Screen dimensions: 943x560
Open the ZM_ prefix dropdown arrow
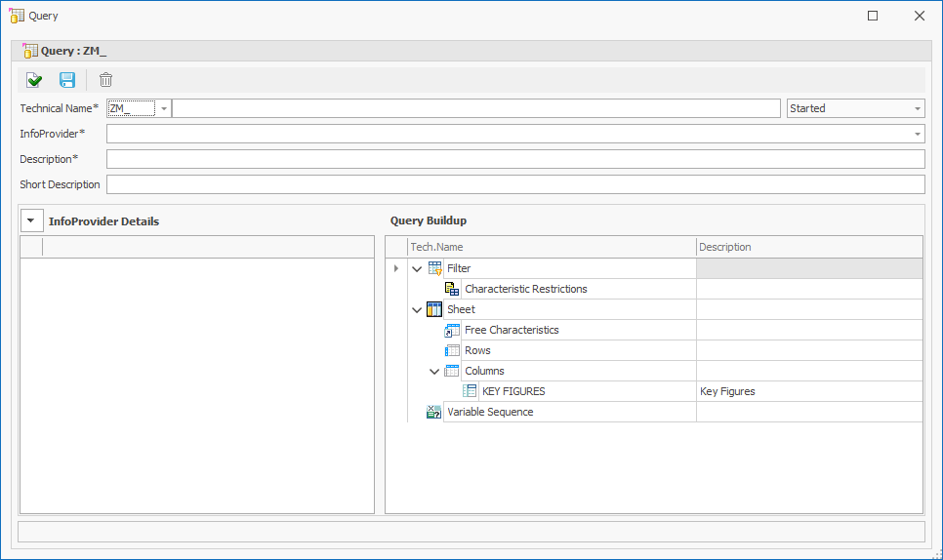(x=163, y=109)
